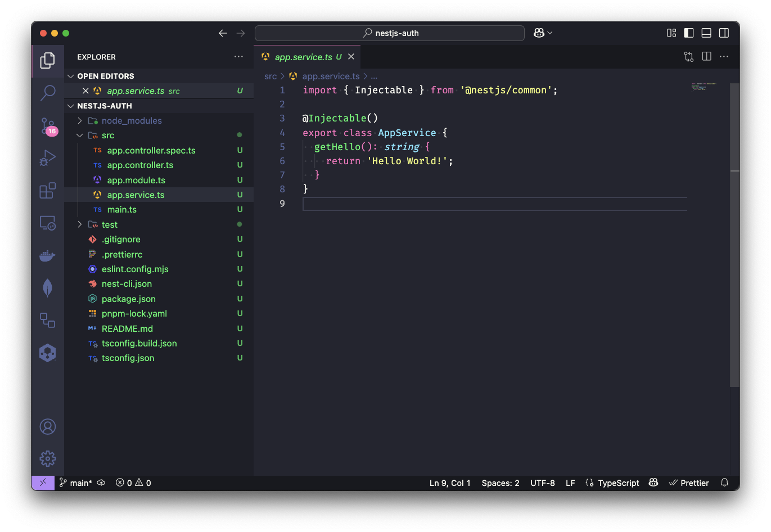771x532 pixels.
Task: Open the Accounts menu
Action: click(x=48, y=427)
